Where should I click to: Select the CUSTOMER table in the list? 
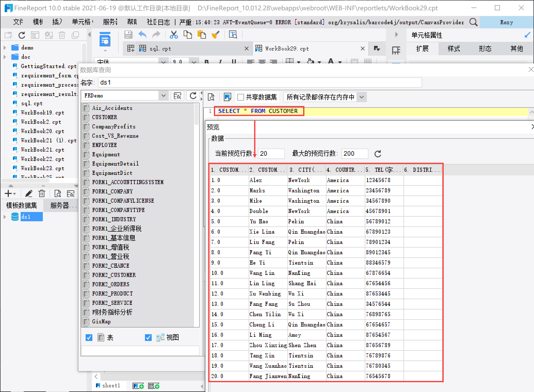pyautogui.click(x=104, y=117)
